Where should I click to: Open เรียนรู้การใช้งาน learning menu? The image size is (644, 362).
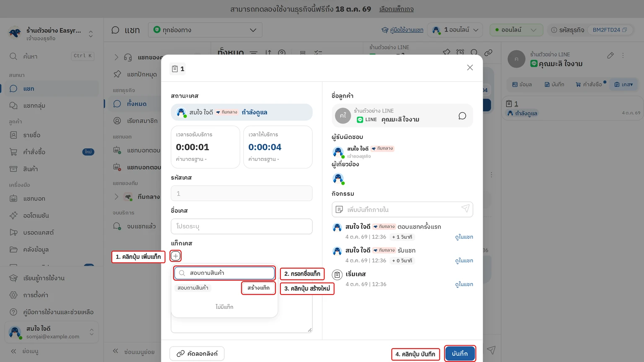[52, 278]
